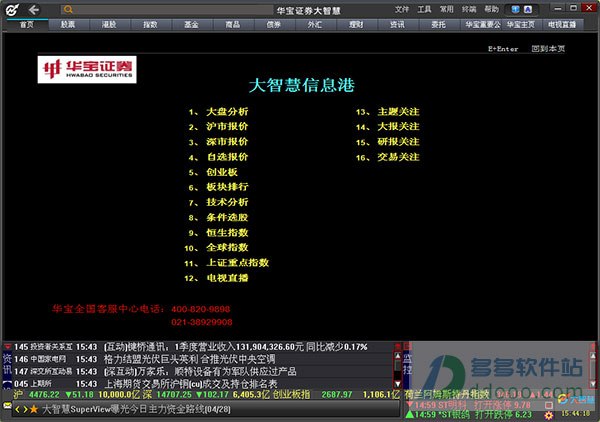Open 板块排行 from the list
600x422 pixels.
click(227, 187)
